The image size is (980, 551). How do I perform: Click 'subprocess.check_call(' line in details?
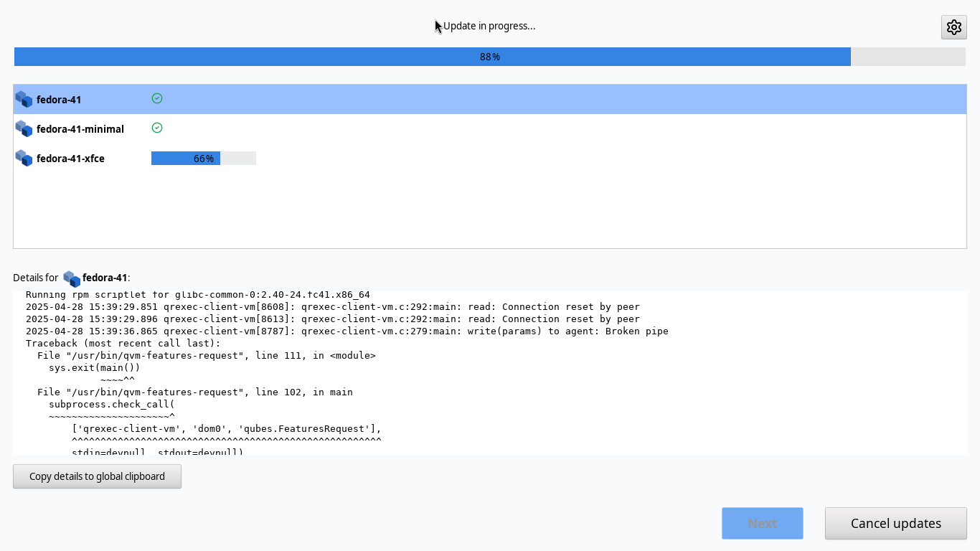point(112,405)
